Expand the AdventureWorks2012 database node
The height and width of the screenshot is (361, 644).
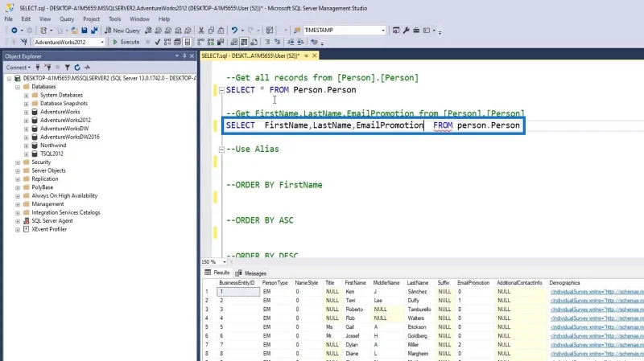pos(27,120)
